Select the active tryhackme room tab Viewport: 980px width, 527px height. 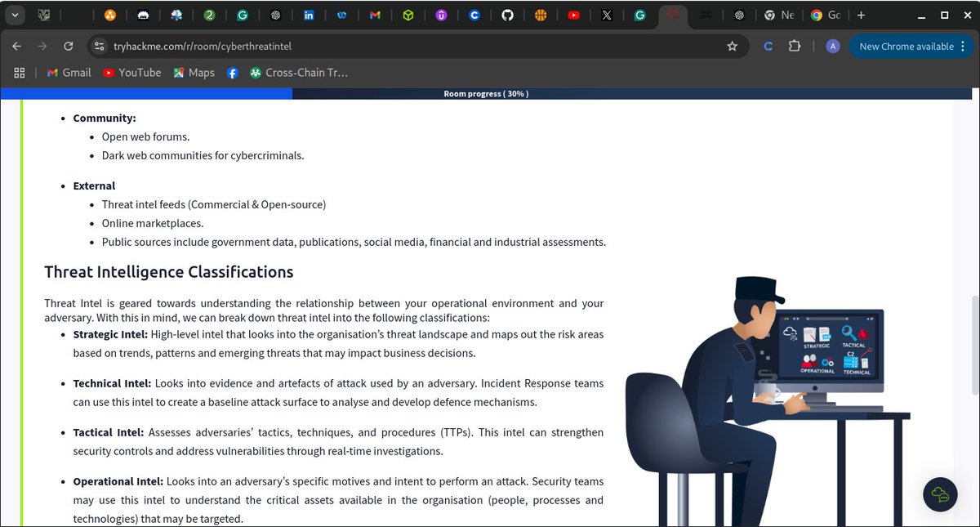[x=673, y=14]
